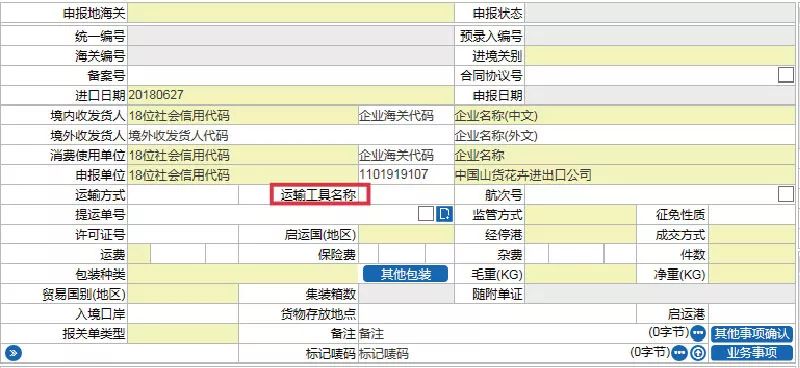Viewport: 800px width, 368px height.
Task: Click the 许可证号 input field
Action: click(183, 234)
